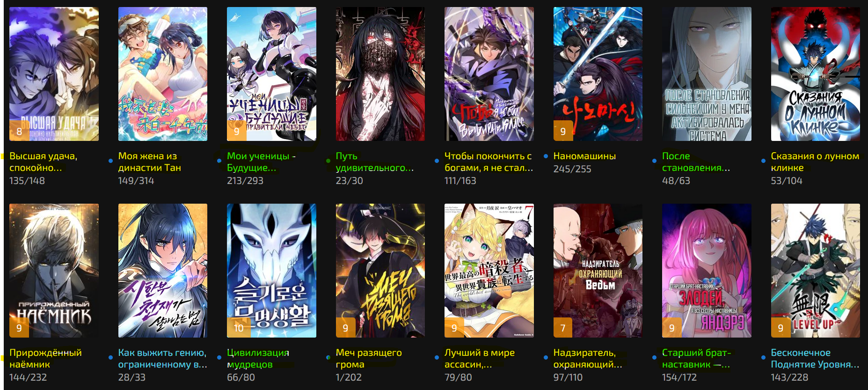Open the Как выжить гению cover thumbnail
Image resolution: width=868 pixels, height=390 pixels.
point(162,271)
